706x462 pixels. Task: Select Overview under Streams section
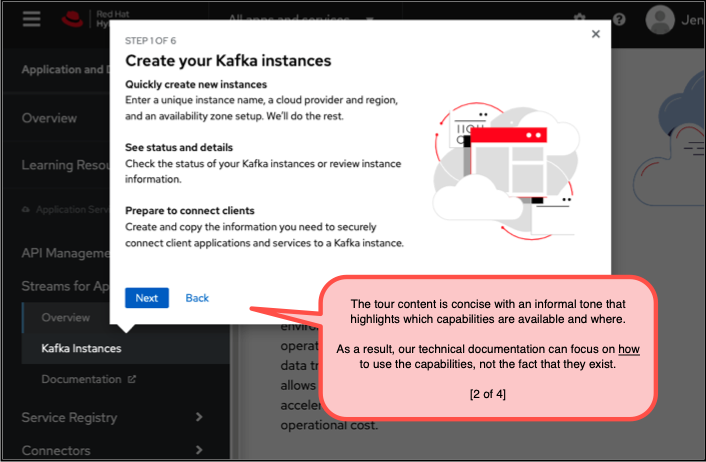click(66, 317)
